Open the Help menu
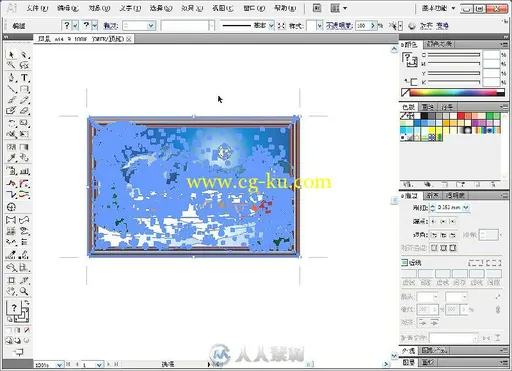This screenshot has height=371, width=512. point(285,8)
